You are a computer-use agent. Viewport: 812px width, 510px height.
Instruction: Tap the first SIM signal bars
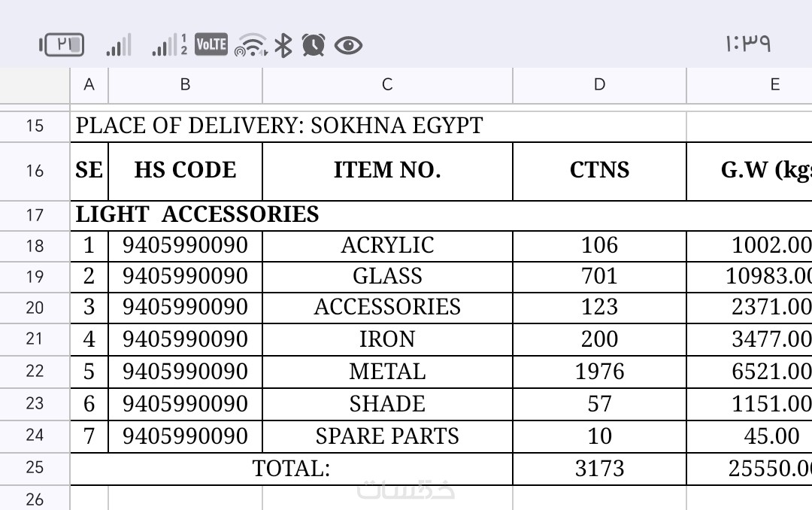click(118, 45)
